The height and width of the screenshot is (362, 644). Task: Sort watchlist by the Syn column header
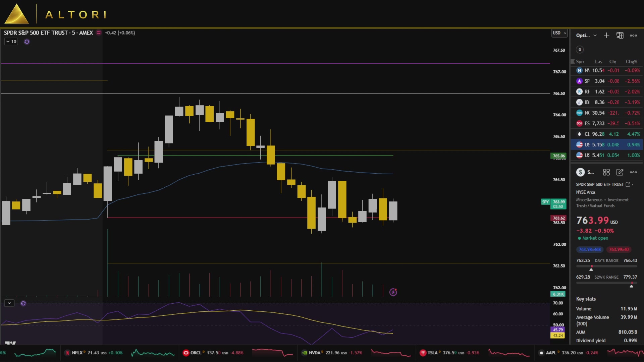(580, 62)
